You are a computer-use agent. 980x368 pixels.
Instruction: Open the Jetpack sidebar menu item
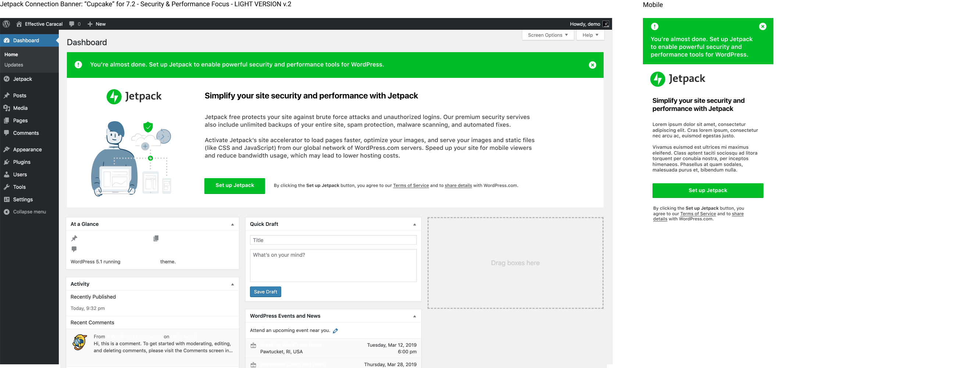(29, 79)
